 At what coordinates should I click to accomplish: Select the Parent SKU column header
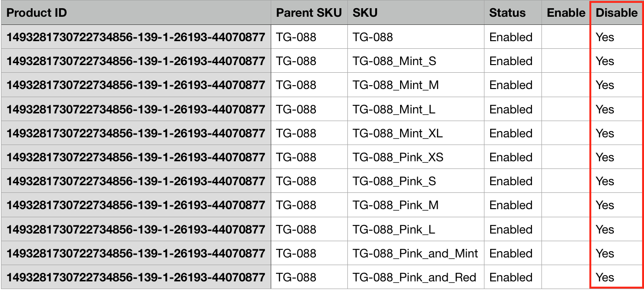[x=309, y=13]
